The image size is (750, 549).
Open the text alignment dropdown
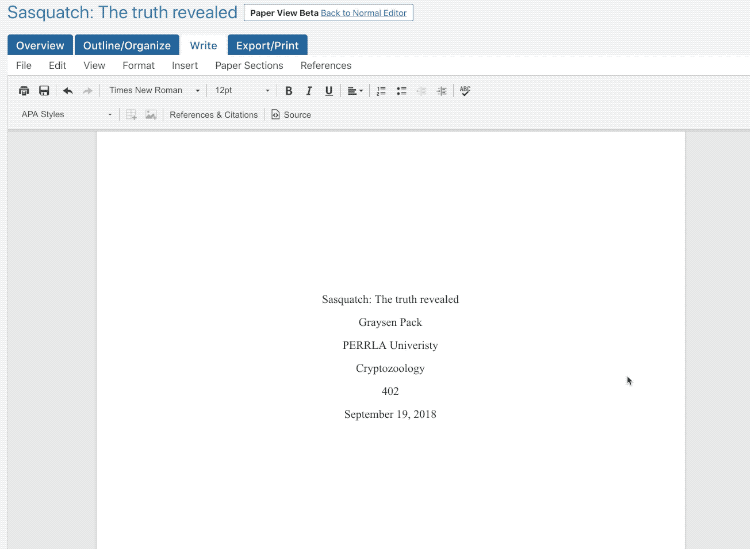tap(355, 90)
